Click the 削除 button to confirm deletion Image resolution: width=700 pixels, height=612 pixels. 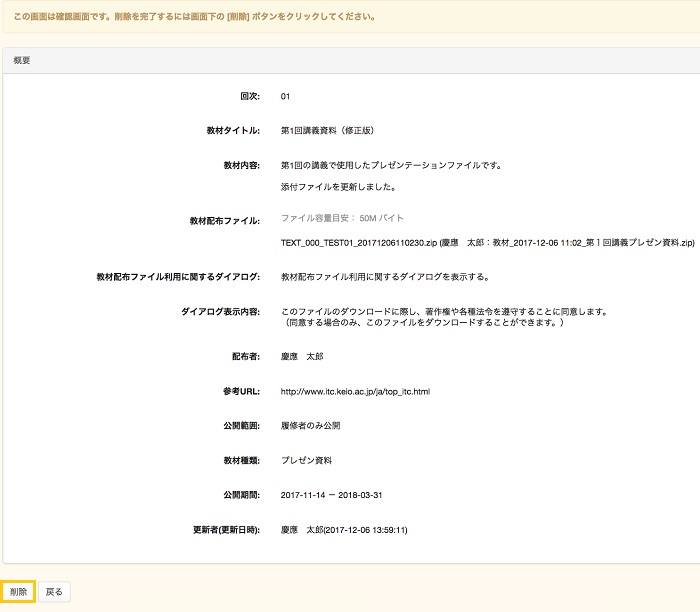tap(18, 592)
